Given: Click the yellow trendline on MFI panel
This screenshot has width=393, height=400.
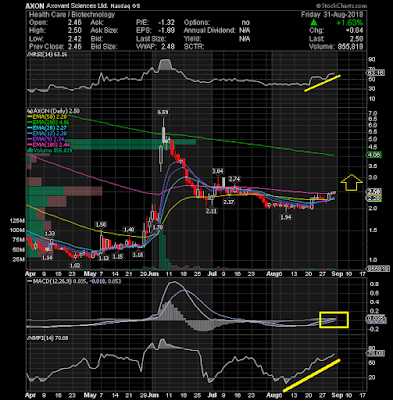Looking at the screenshot, I should tap(311, 375).
